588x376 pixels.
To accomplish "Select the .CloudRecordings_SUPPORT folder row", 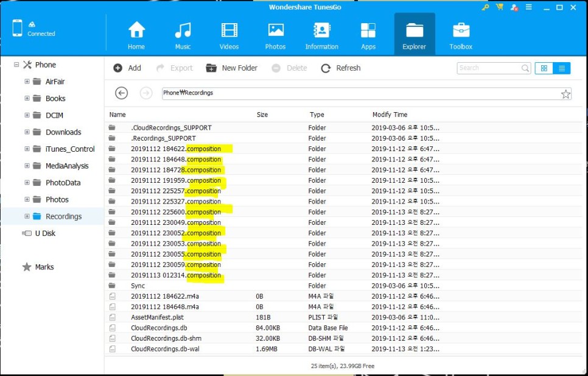I will pos(343,127).
